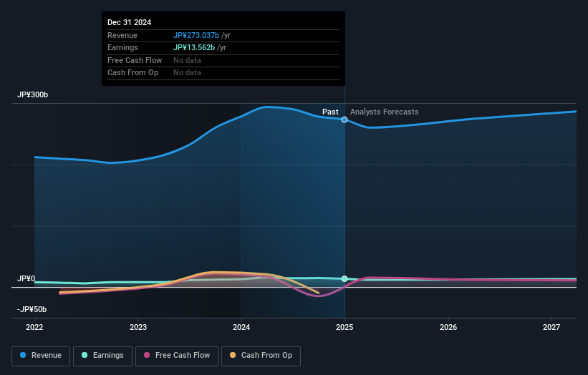
Task: Select the 2024 x-axis label
Action: tap(241, 327)
